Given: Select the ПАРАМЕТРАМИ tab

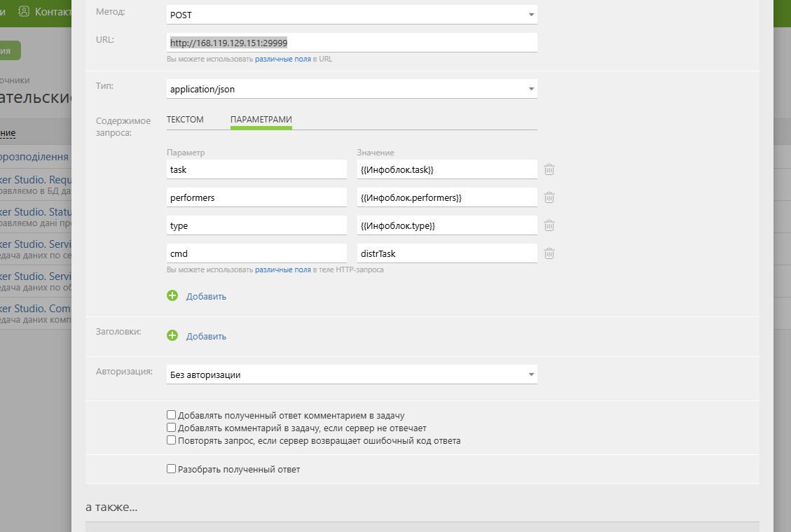Looking at the screenshot, I should tap(261, 120).
